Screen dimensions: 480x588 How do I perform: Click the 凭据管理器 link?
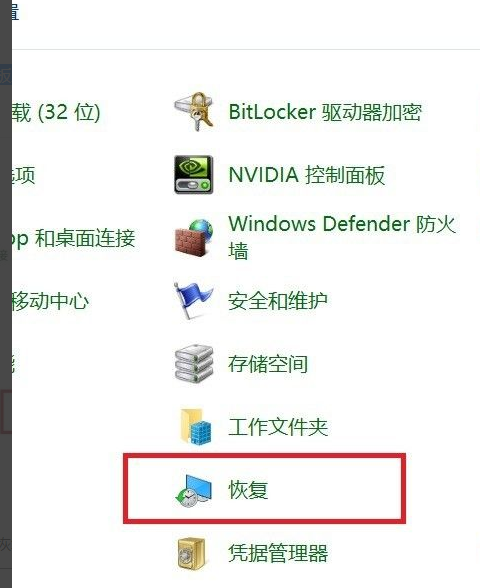[278, 553]
